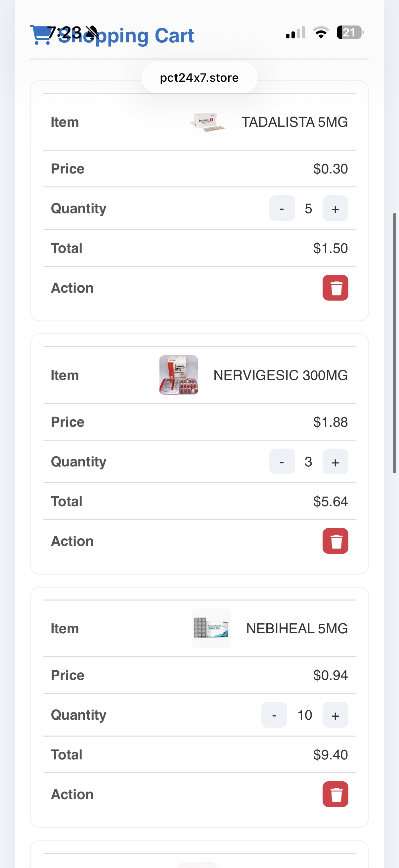Remove Nervigesic 300mg using the trash icon

coord(335,541)
